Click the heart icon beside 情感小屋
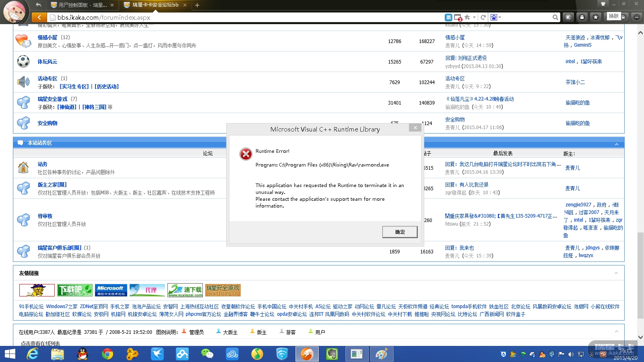This screenshot has width=644, height=362. 23,41
